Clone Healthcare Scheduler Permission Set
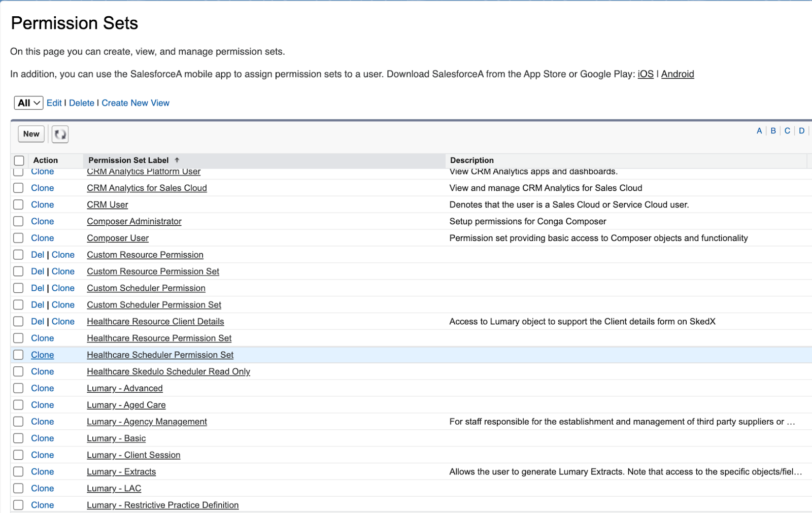 point(43,355)
